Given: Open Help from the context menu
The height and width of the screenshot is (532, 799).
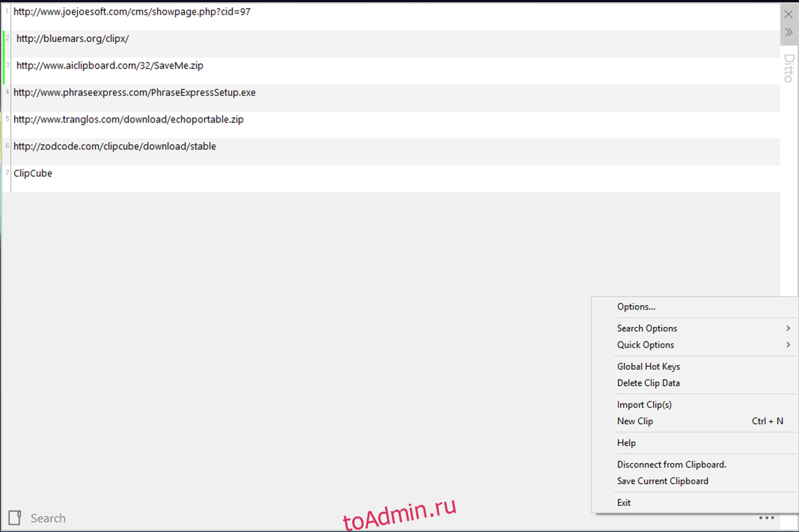Looking at the screenshot, I should point(694,443).
